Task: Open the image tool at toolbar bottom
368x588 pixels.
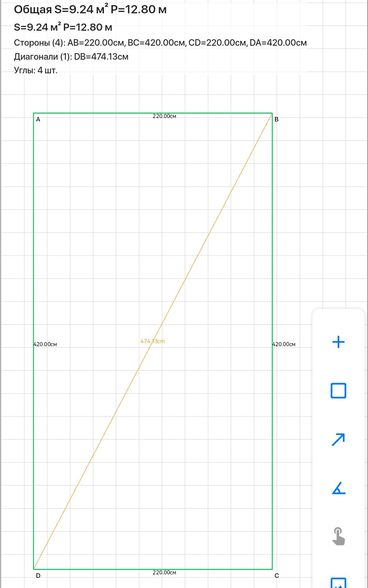Action: [x=338, y=583]
